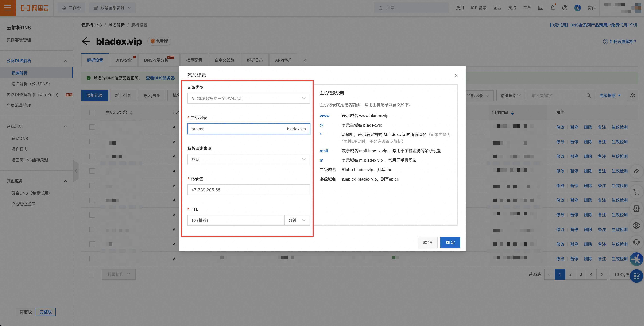Open the 批量操作 dropdown
The image size is (644, 326).
coord(119,274)
